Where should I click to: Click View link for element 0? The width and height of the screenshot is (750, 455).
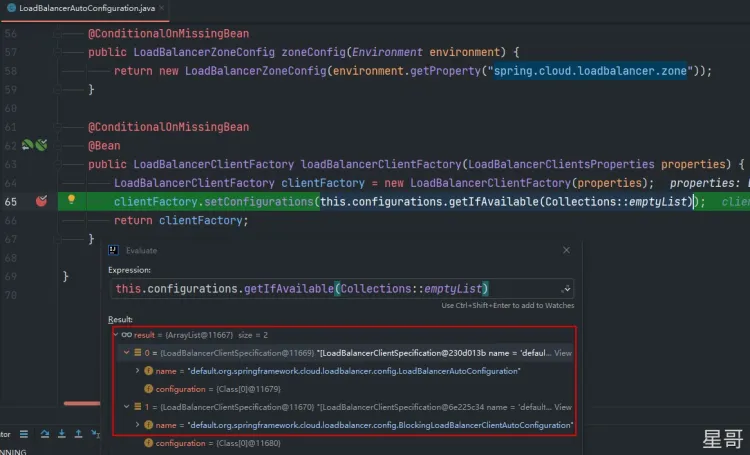[563, 353]
